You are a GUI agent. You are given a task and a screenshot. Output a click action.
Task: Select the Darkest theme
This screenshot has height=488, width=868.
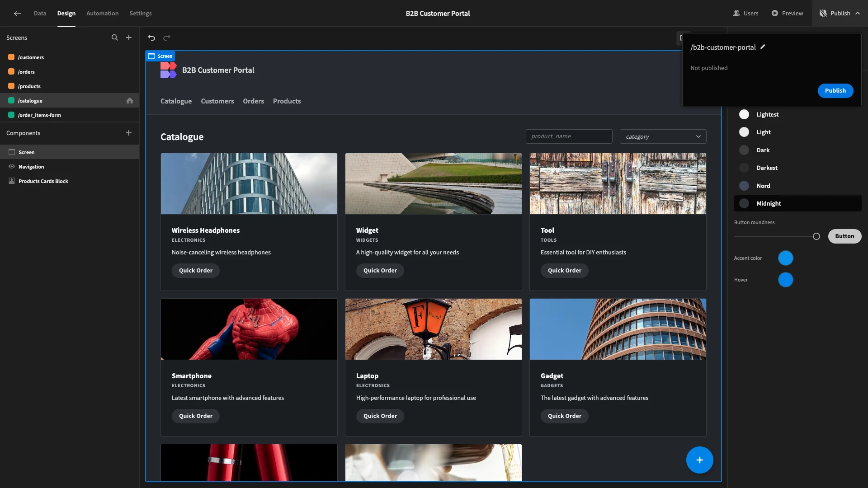point(797,168)
